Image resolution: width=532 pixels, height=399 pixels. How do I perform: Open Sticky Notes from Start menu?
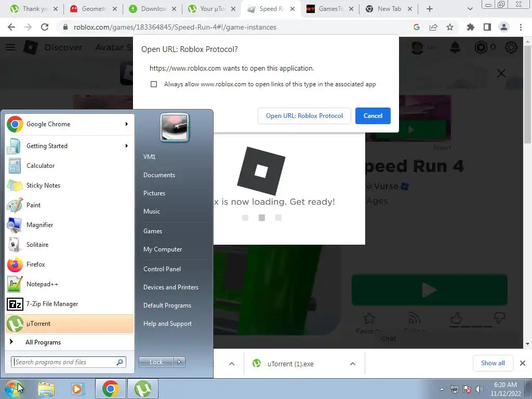(69, 185)
